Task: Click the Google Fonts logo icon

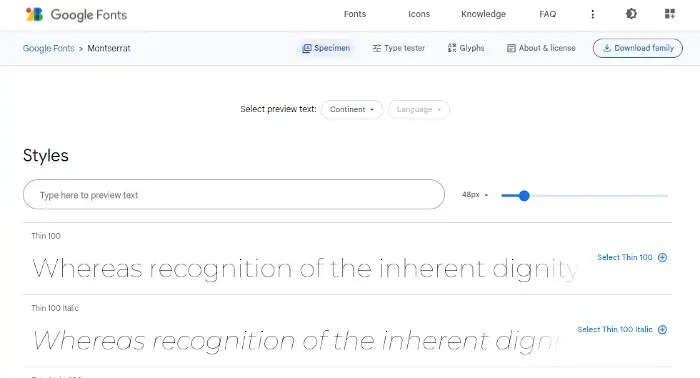Action: (34, 14)
